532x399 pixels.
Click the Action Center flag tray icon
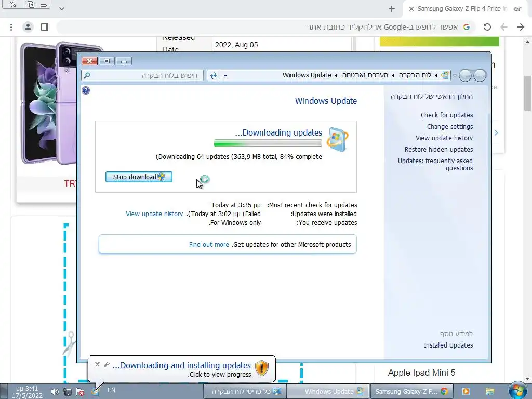click(x=81, y=392)
